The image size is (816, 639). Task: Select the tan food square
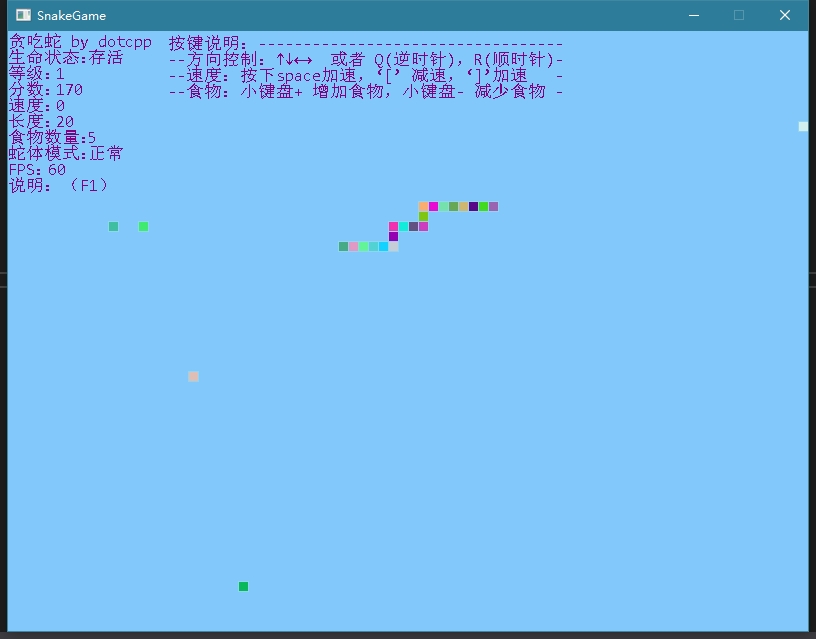tap(193, 377)
